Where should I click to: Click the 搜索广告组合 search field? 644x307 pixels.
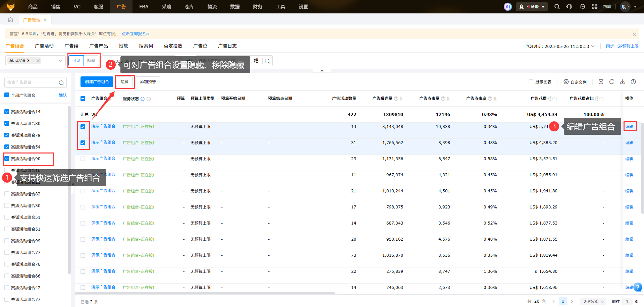pos(32,82)
